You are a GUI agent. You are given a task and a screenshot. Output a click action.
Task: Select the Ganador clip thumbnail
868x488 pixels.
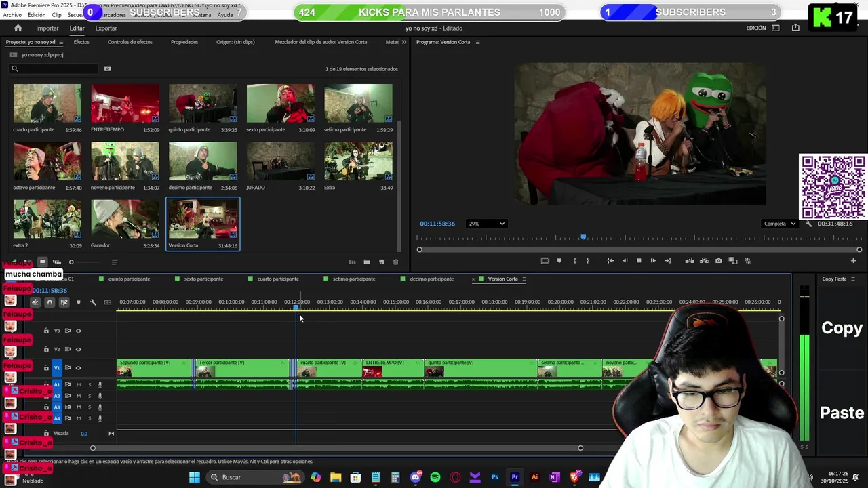pos(125,220)
